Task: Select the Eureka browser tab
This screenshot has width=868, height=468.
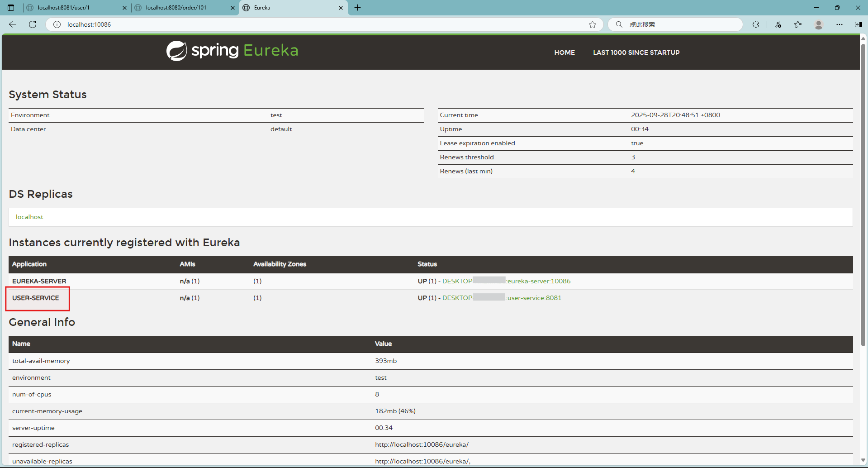Action: (294, 8)
